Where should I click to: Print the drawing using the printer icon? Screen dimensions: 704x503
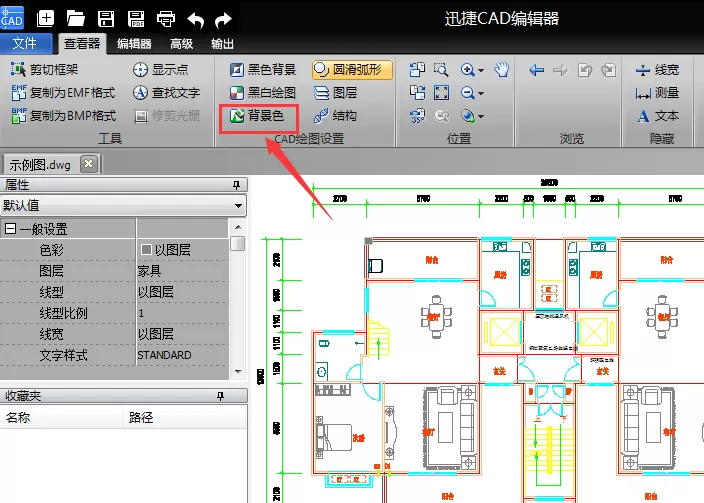(166, 19)
